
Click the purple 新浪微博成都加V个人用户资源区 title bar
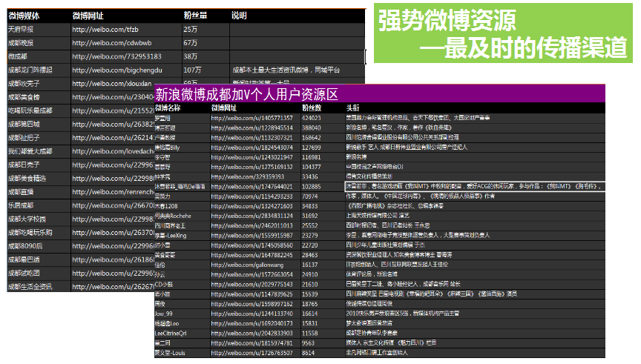[380, 93]
